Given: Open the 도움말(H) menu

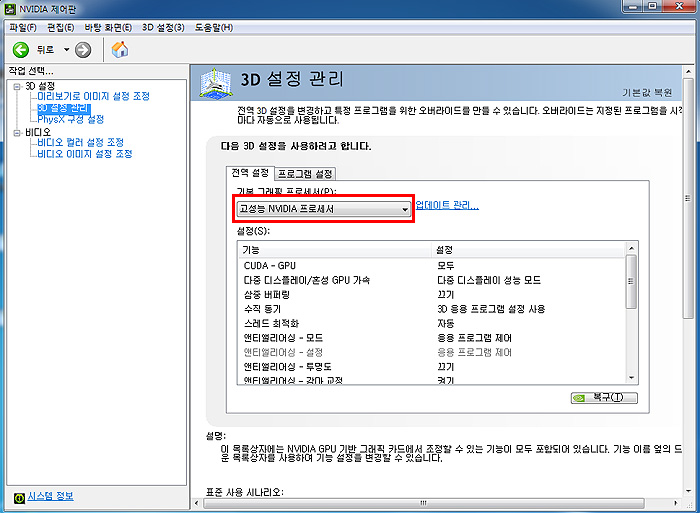Looking at the screenshot, I should pos(213,28).
